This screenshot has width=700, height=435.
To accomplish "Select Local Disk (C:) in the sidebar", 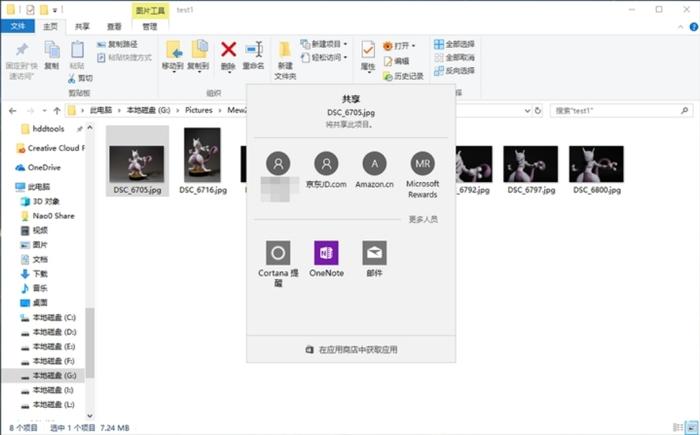I will pyautogui.click(x=48, y=318).
